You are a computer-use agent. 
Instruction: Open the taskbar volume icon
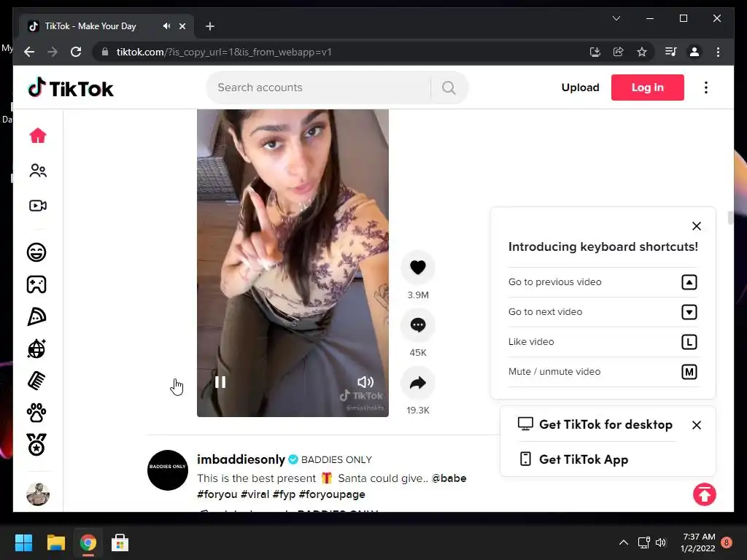tap(661, 542)
